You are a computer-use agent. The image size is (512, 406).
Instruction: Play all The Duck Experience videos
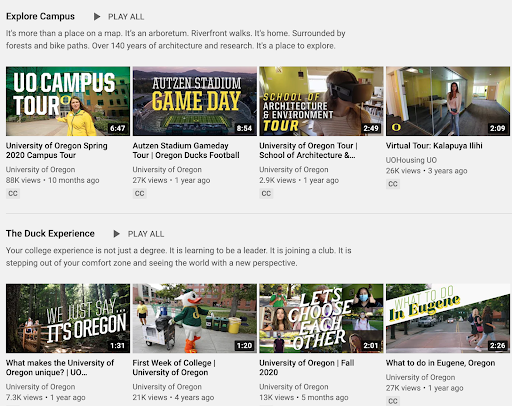point(146,234)
